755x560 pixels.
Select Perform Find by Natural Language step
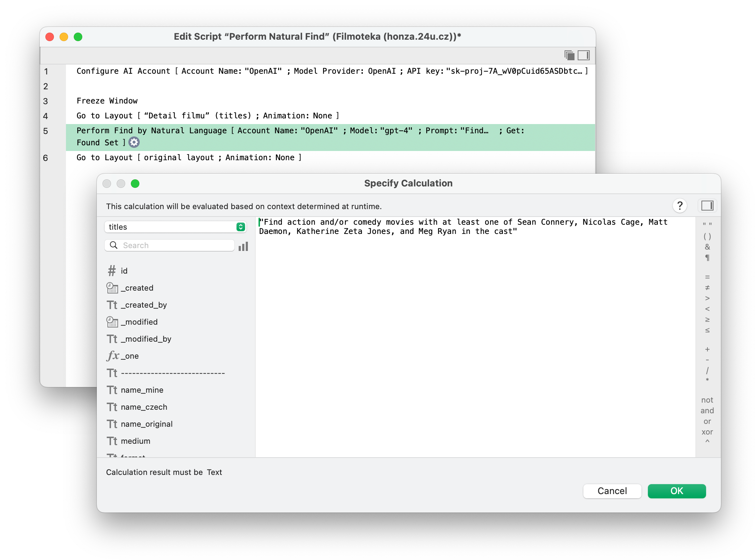pos(330,137)
